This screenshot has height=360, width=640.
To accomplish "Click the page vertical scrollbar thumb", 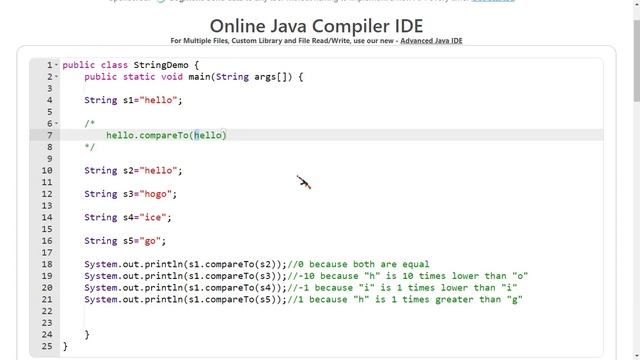I will (636, 60).
